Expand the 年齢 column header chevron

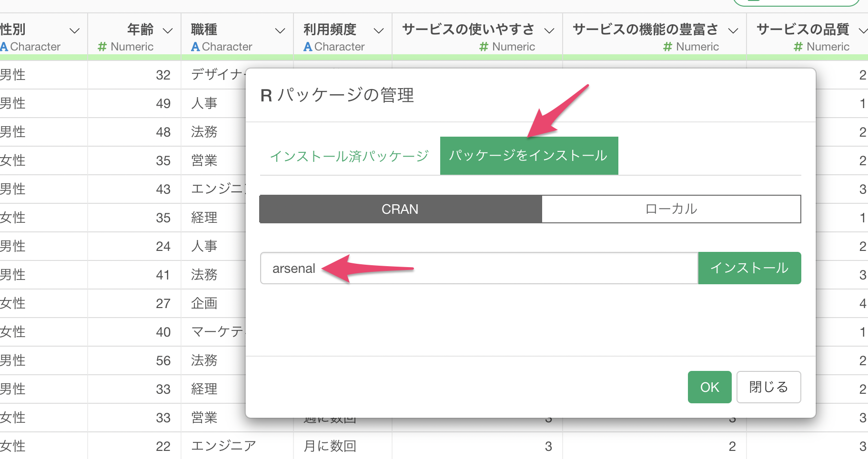click(168, 30)
